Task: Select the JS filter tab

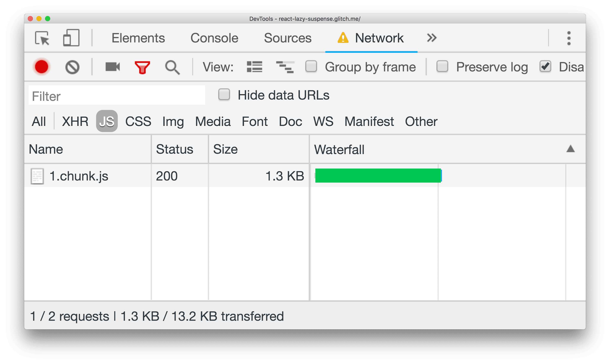Action: point(107,121)
